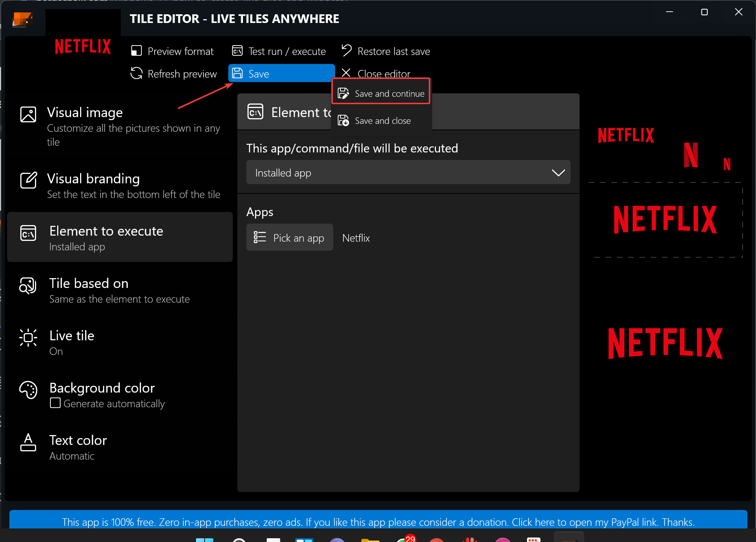Click the Pick an app button
This screenshot has width=756, height=542.
tap(290, 238)
